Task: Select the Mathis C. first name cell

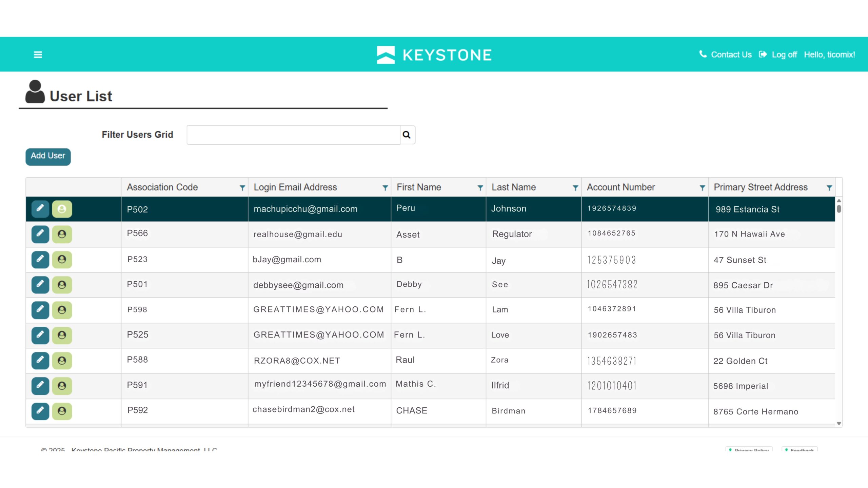Action: pyautogui.click(x=438, y=386)
